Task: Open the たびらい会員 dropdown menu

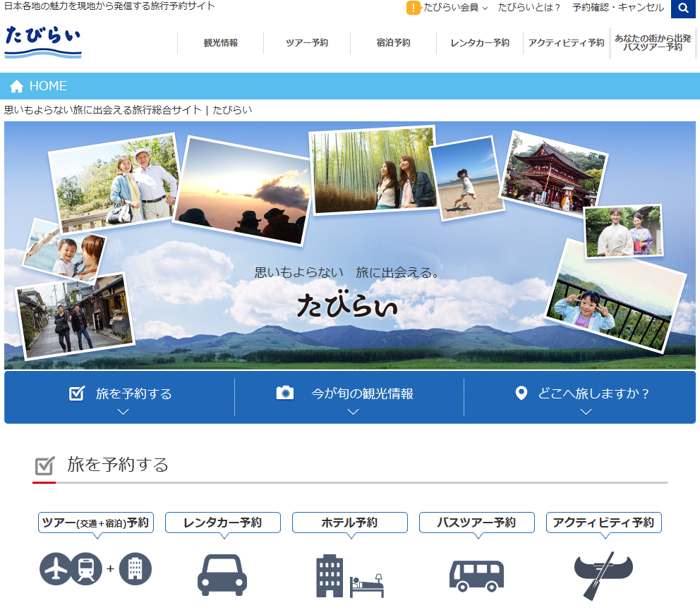Action: 455,8
